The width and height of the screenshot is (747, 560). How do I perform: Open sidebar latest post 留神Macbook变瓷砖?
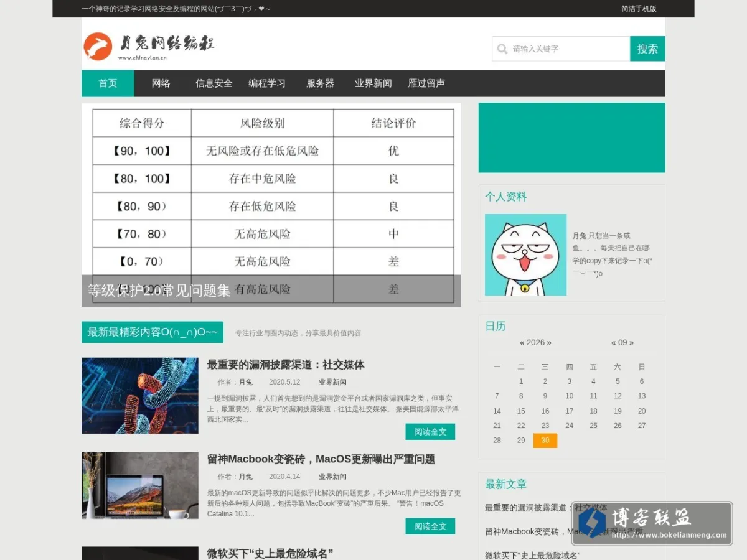click(x=564, y=531)
